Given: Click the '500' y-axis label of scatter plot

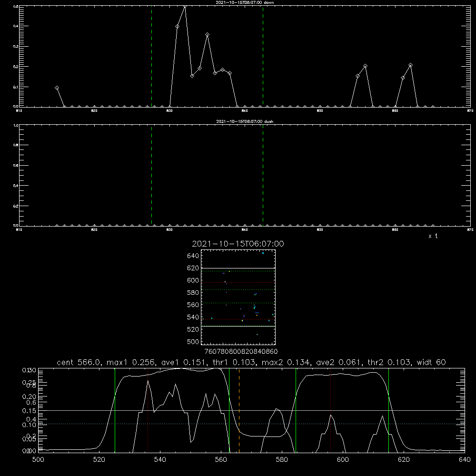Looking at the screenshot, I should pos(193,342).
